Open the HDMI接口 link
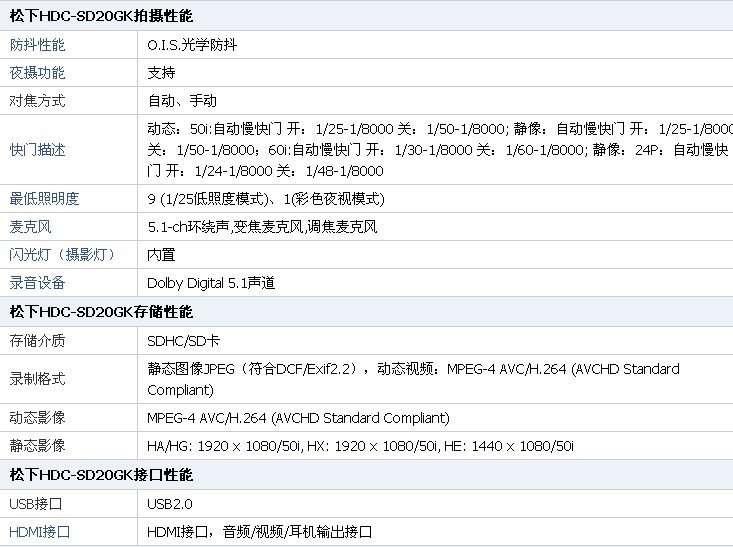 40,532
